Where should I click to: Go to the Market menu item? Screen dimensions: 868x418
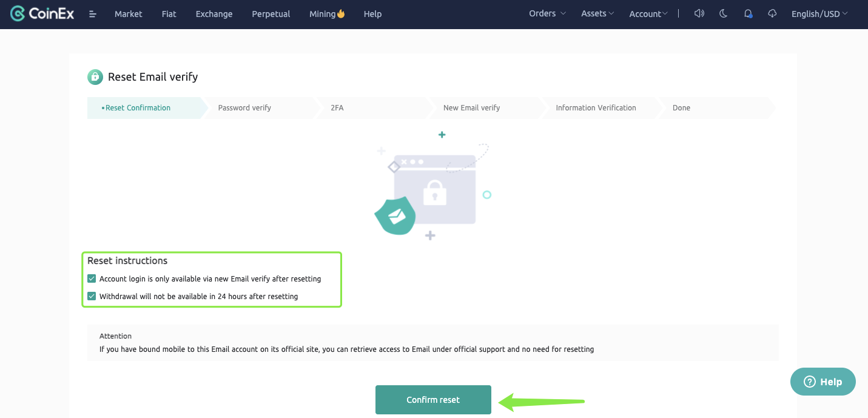tap(129, 14)
